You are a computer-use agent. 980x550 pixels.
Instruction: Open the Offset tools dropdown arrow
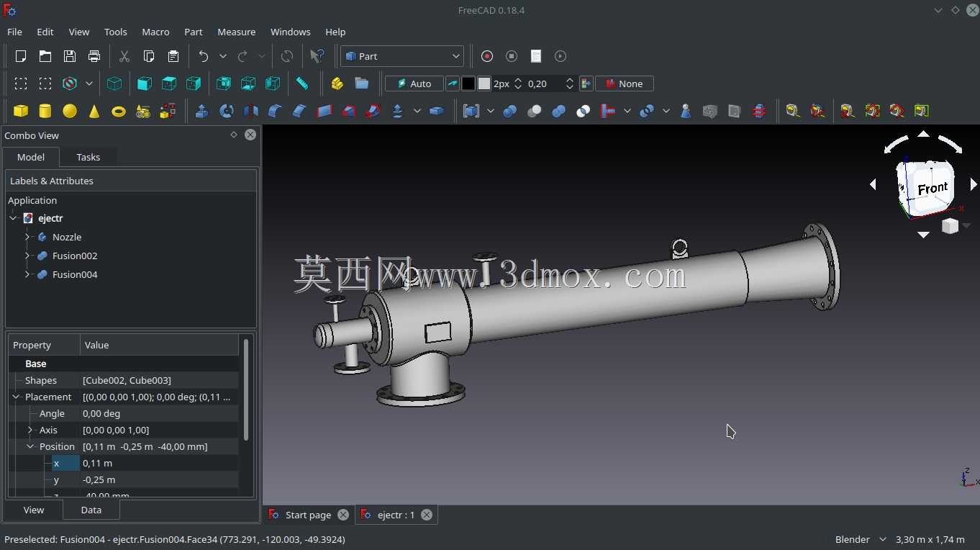417,111
